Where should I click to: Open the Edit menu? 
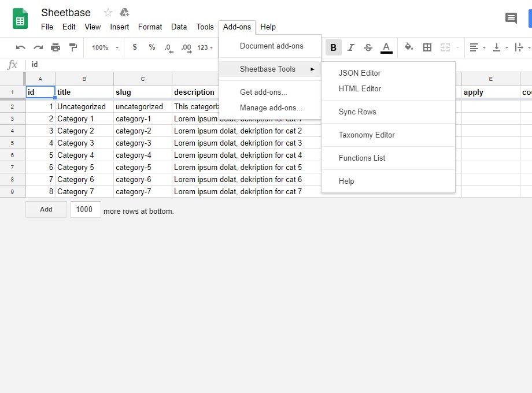pos(69,27)
